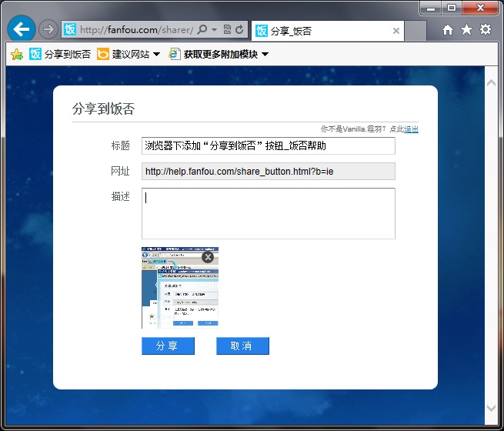Image resolution: width=504 pixels, height=431 pixels.
Task: Close the browser window
Action: pos(480,8)
